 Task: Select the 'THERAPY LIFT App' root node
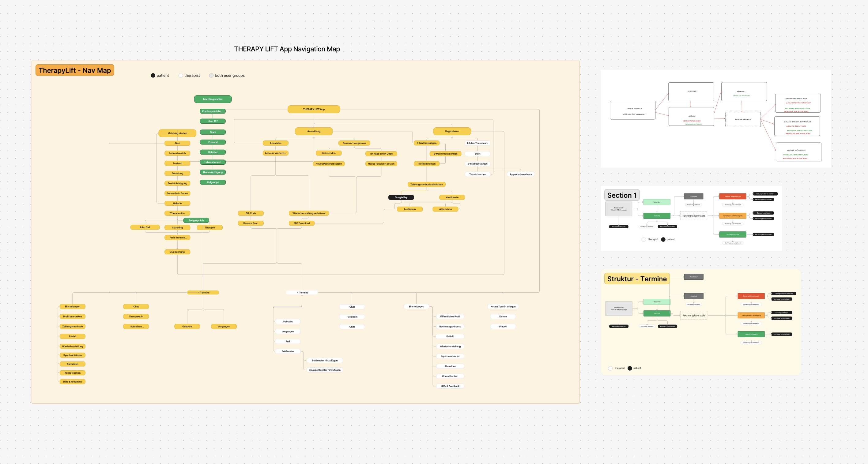click(314, 109)
